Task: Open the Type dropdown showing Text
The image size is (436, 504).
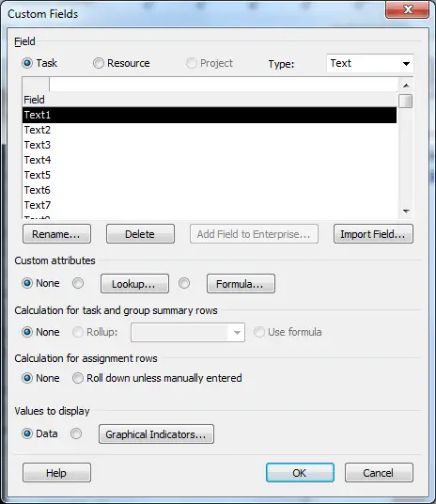Action: [x=370, y=63]
